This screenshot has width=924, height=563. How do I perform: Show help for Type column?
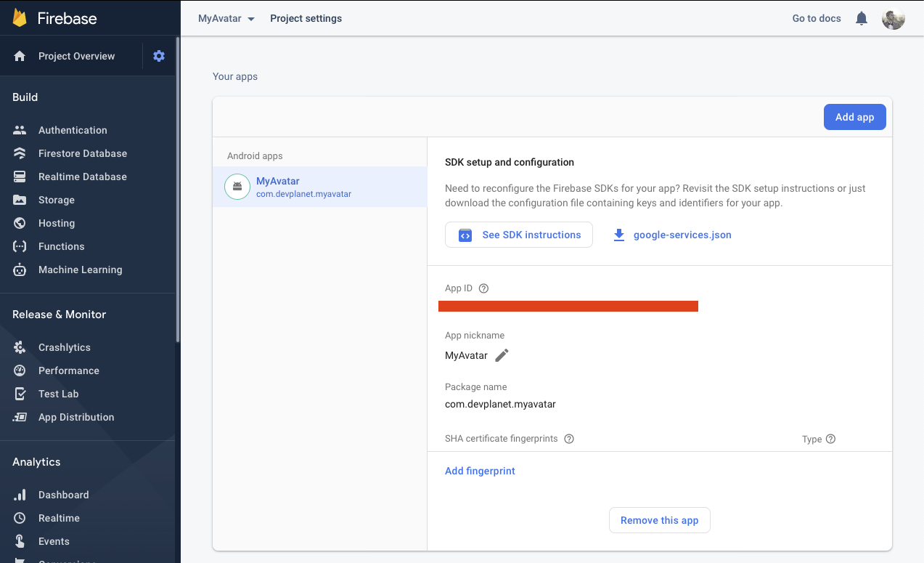click(x=830, y=439)
